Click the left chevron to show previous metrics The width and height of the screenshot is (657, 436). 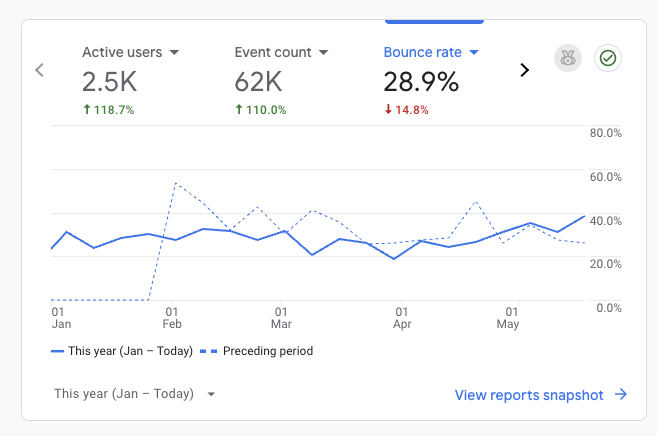pyautogui.click(x=40, y=70)
